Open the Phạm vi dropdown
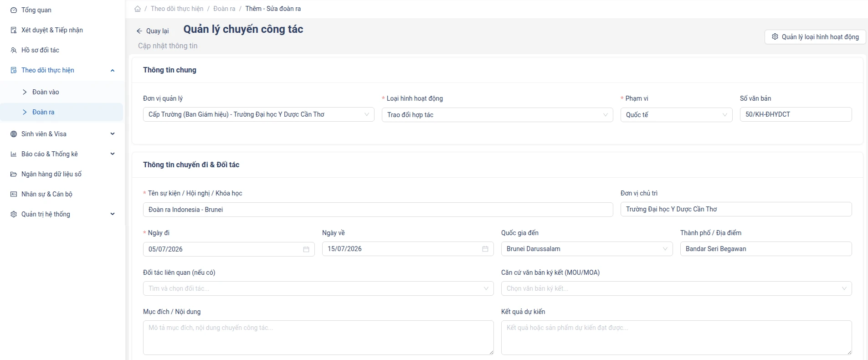Viewport: 868px width, 360px height. [x=676, y=115]
